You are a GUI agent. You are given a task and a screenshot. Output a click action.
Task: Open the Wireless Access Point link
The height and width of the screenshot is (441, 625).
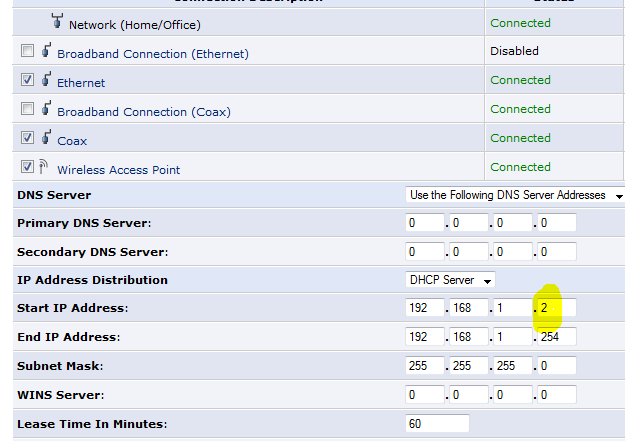(x=118, y=170)
